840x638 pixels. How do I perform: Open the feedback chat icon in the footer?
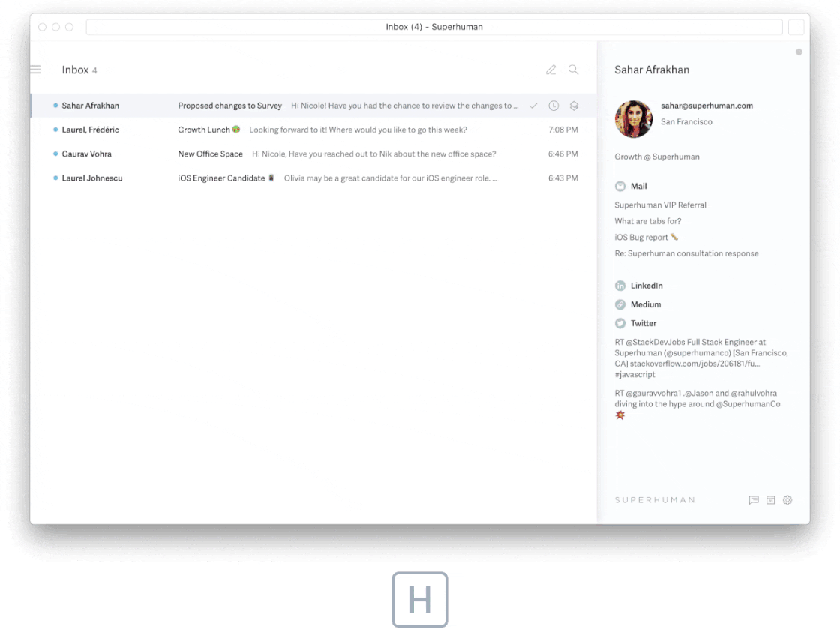[x=754, y=500]
